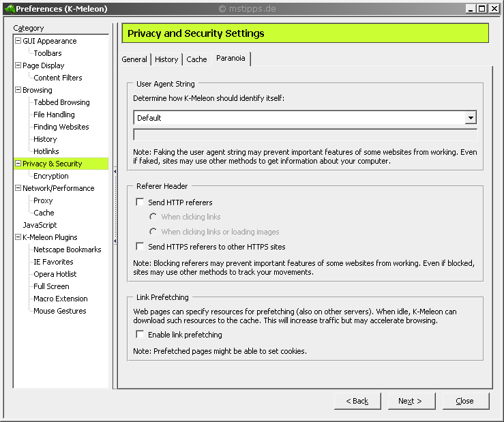Select Browsing category

tap(38, 90)
